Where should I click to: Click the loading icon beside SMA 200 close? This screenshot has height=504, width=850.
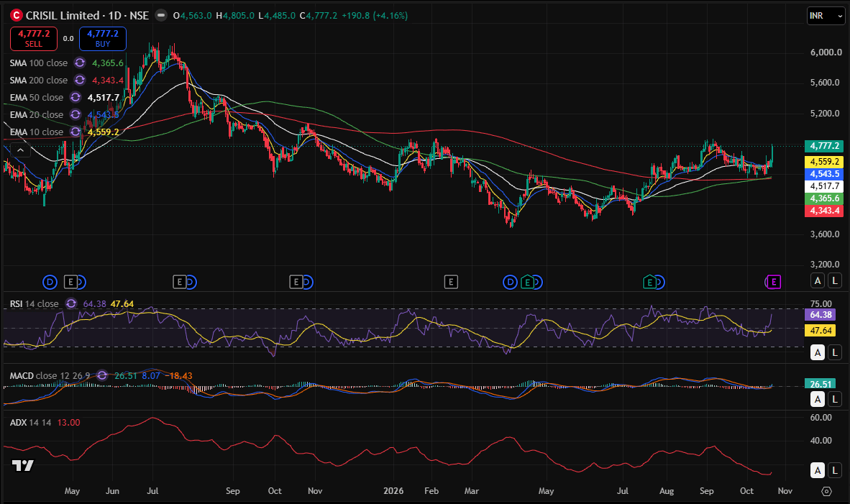coord(80,81)
